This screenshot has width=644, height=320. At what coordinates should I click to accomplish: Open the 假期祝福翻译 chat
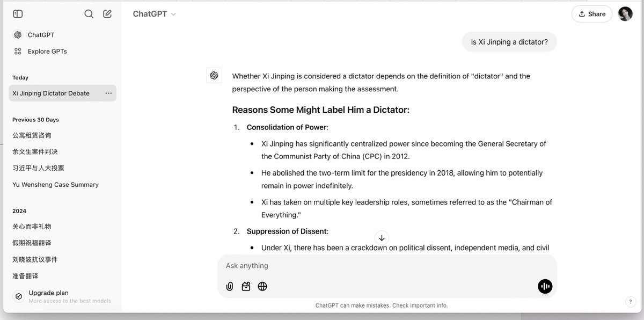tap(32, 243)
